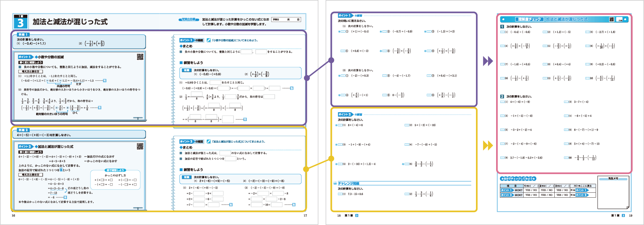Click the first blank in ポイント1 まとめ
The height and width of the screenshot is (225, 644).
pos(246,52)
